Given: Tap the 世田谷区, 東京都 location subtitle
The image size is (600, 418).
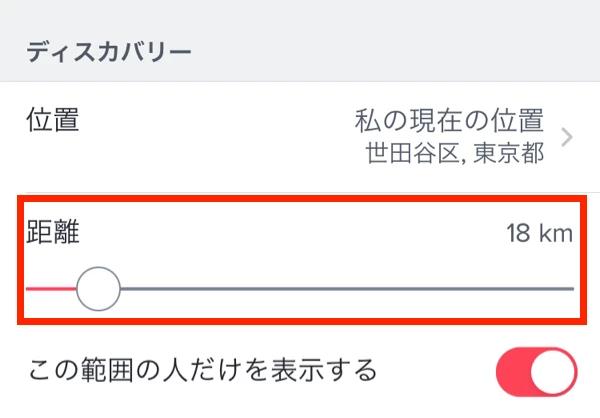Looking at the screenshot, I should coord(456,153).
